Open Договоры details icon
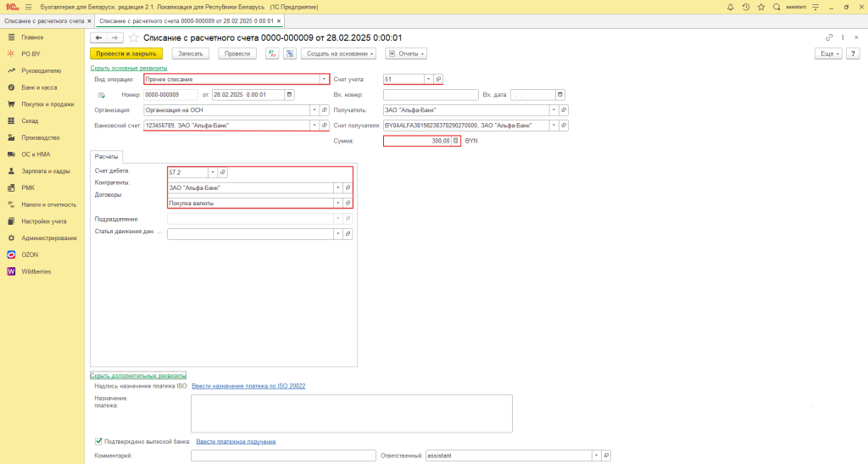Screen dimensions: 868x464 (348, 204)
